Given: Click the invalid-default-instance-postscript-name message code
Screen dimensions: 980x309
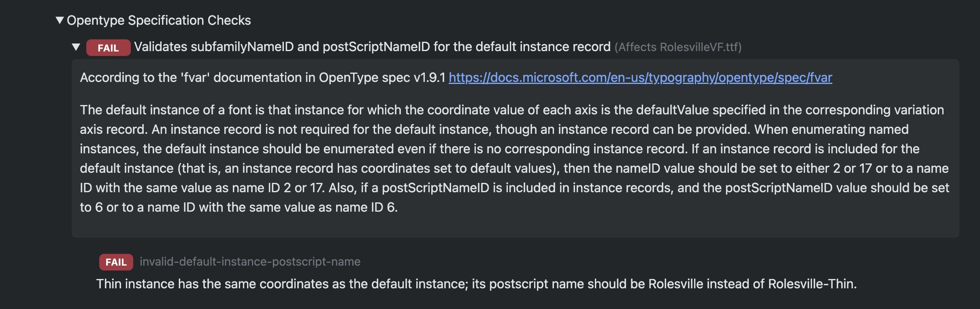Looking at the screenshot, I should [x=250, y=262].
